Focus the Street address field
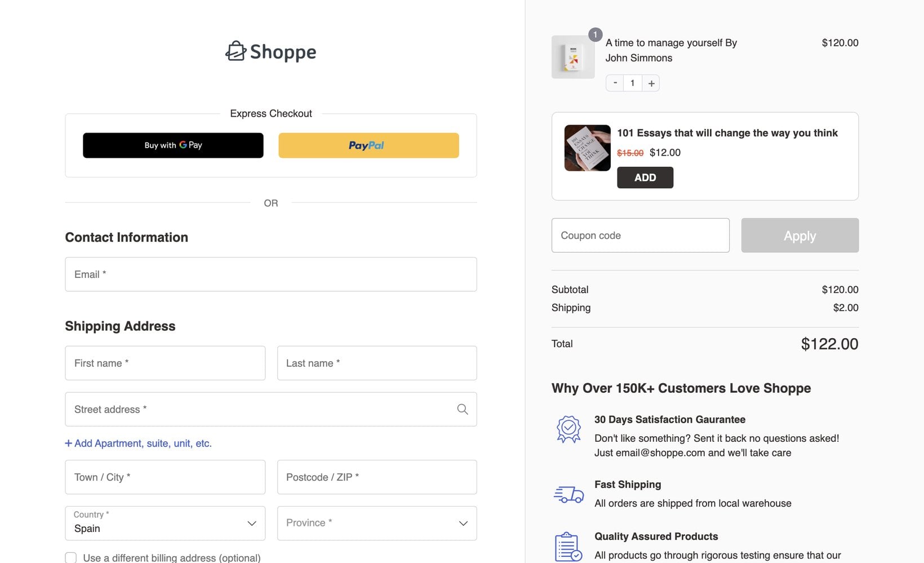 click(x=271, y=409)
